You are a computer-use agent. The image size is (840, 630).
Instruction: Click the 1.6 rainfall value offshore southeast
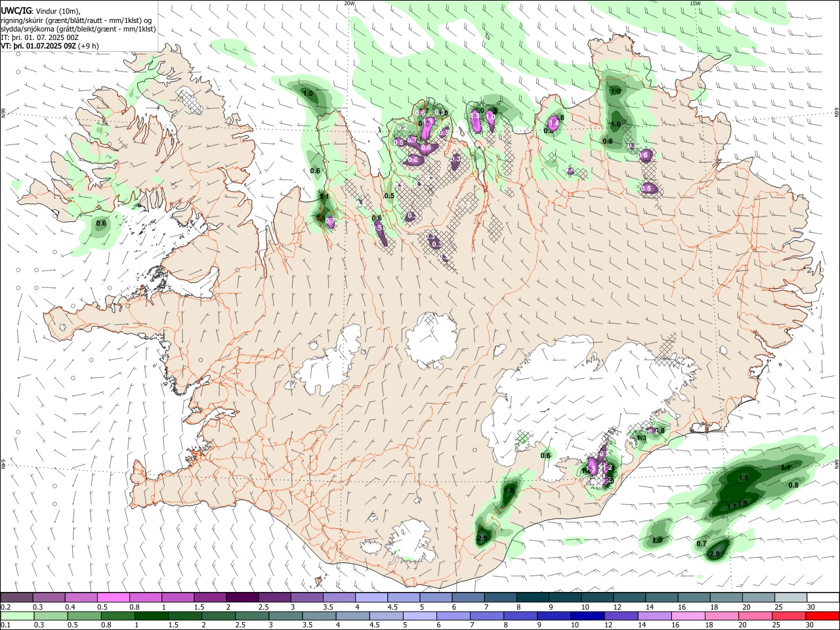click(x=744, y=478)
